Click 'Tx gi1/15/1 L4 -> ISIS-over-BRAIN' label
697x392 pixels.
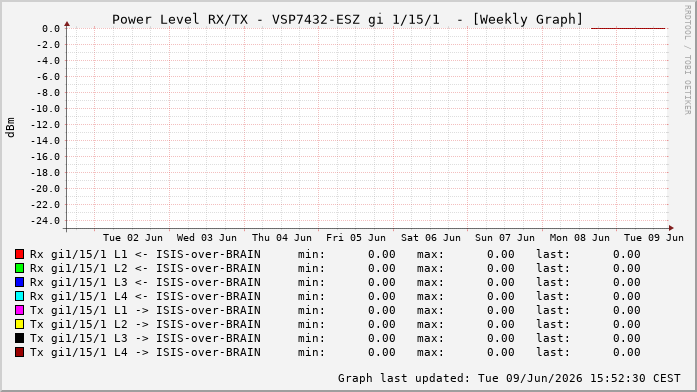tap(145, 352)
